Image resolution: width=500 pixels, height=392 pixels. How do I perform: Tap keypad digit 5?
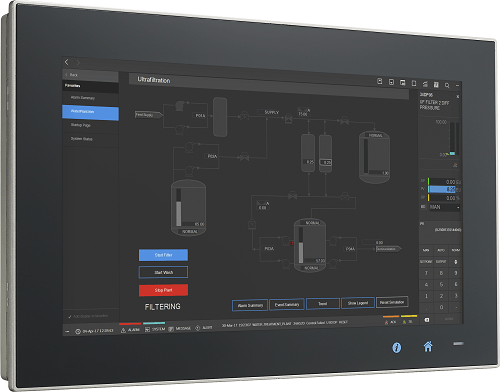click(x=441, y=284)
